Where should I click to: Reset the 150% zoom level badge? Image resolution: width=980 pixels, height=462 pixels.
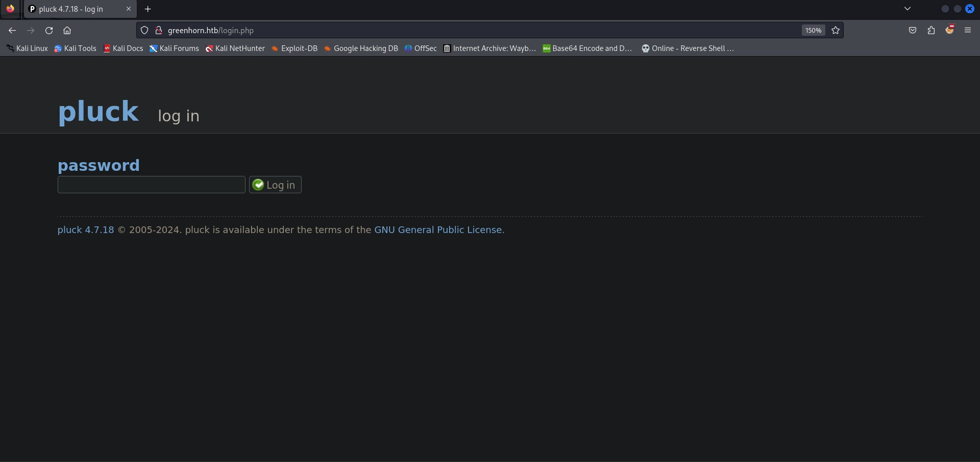[813, 31]
